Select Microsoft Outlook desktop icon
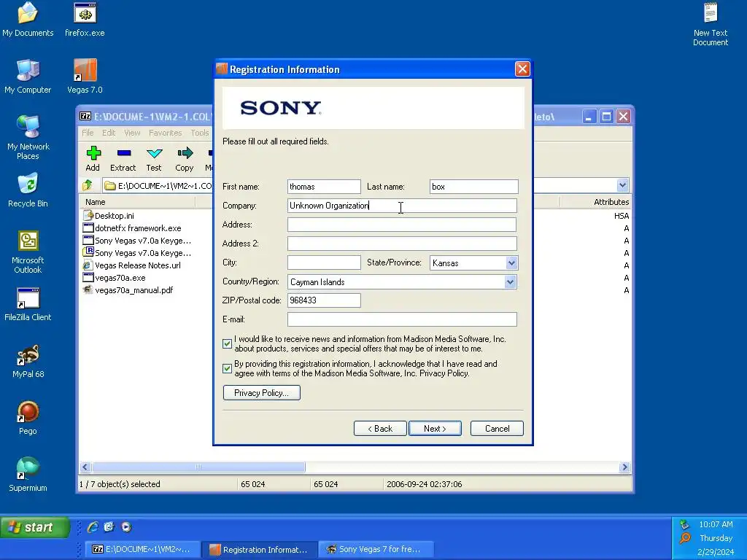747x560 pixels. tap(28, 252)
